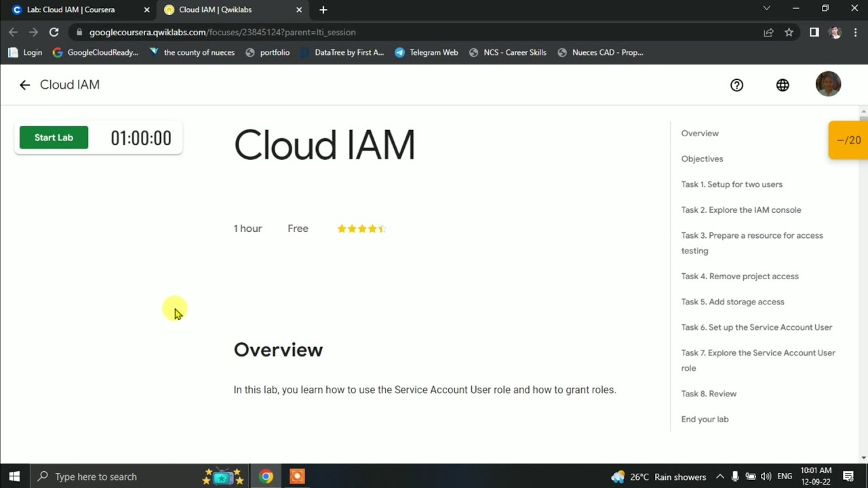
Task: Open the Windows Start menu
Action: (14, 476)
